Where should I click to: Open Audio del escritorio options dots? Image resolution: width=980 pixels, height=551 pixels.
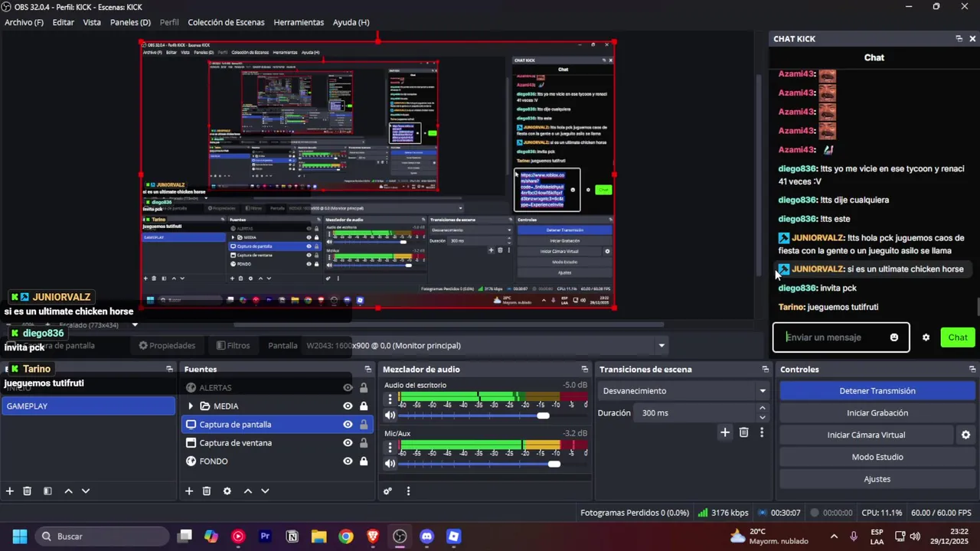(x=390, y=399)
